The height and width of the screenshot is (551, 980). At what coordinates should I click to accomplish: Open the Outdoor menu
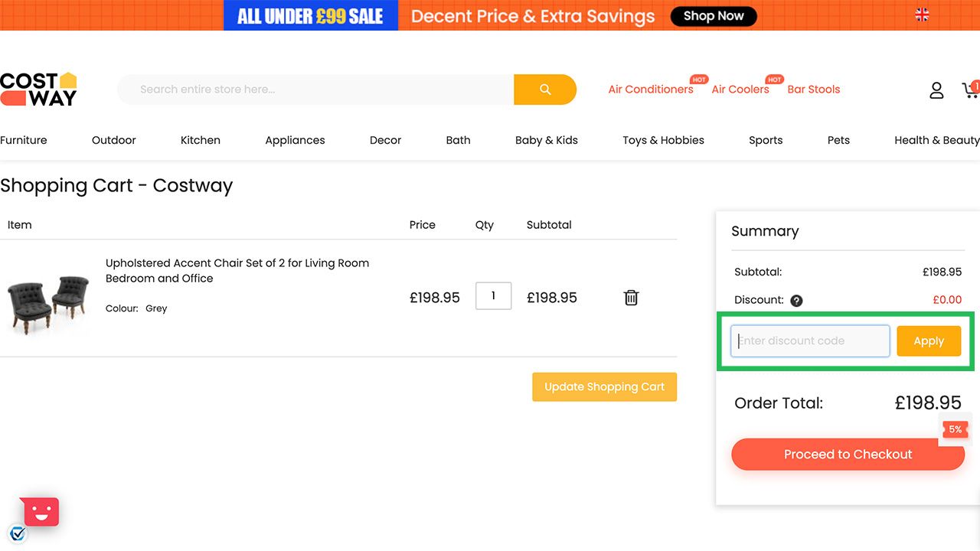click(114, 140)
